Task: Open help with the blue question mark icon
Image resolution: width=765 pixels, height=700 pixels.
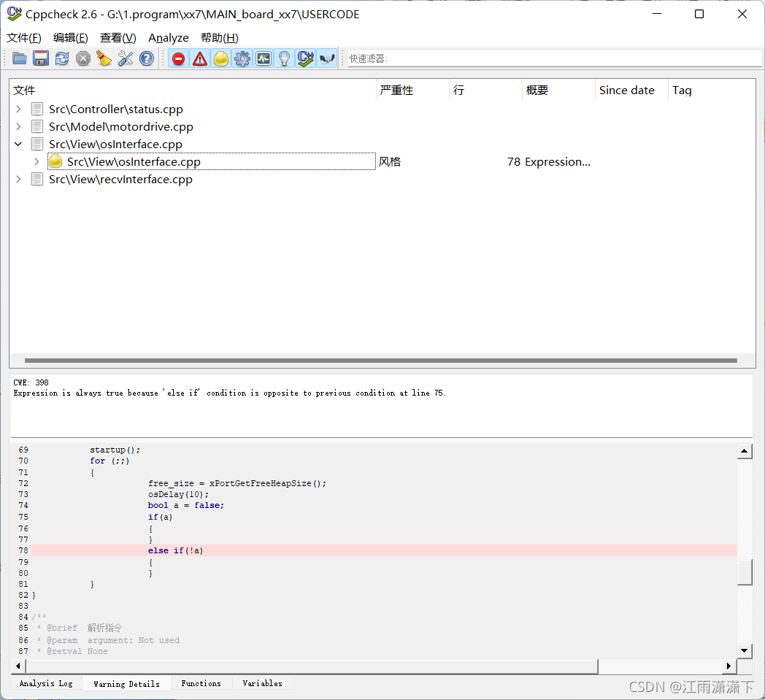Action: (147, 58)
